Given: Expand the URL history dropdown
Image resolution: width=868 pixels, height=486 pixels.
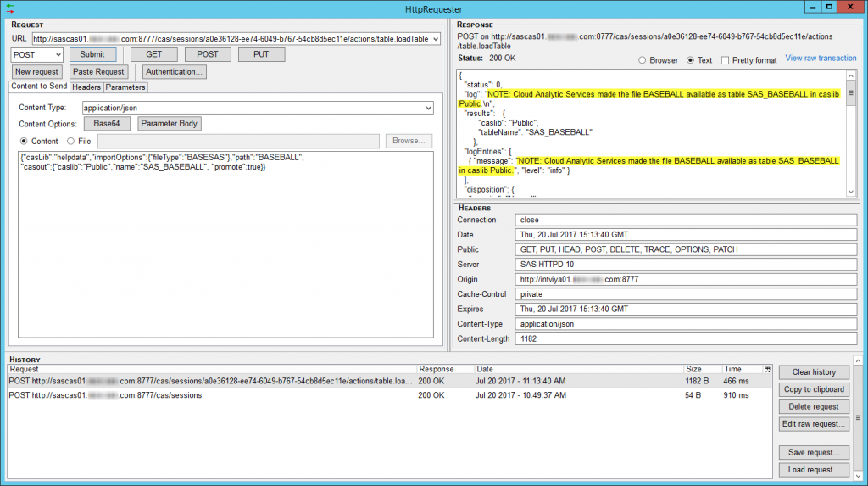Looking at the screenshot, I should 436,39.
